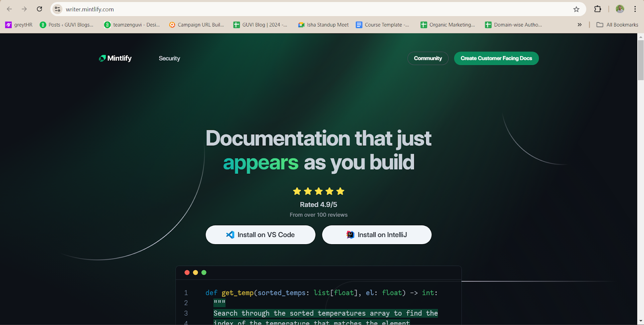Click the browser forward arrow
The image size is (644, 325).
24,9
